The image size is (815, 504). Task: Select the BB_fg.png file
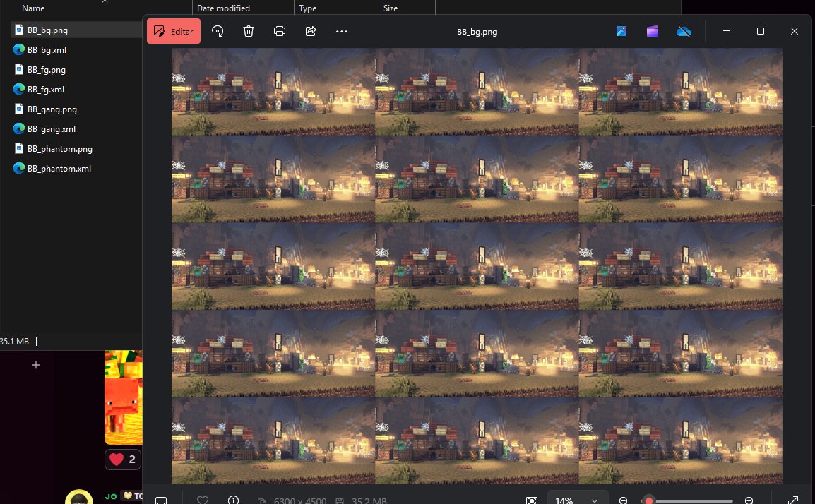47,70
